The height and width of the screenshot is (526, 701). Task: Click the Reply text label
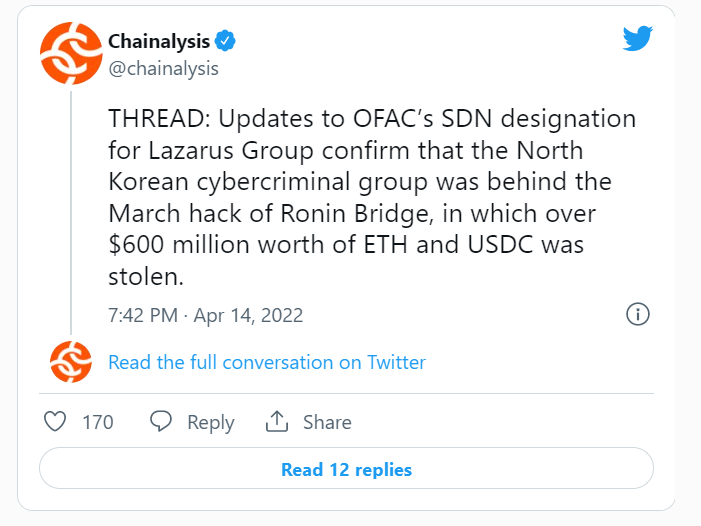point(210,422)
